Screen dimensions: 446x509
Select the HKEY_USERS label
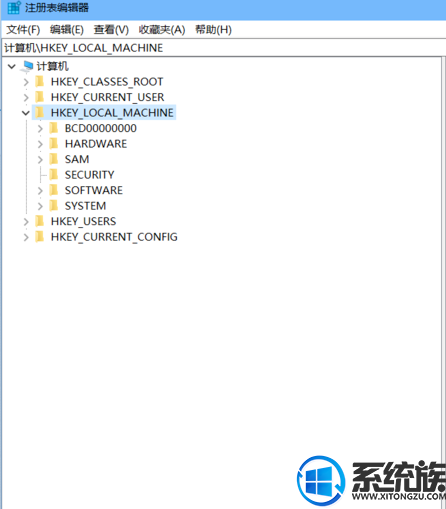(83, 222)
